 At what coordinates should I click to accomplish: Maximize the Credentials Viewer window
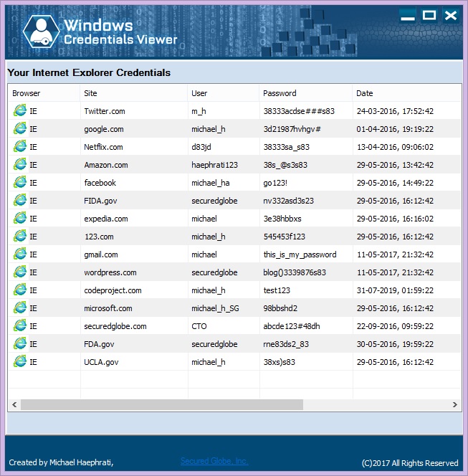point(429,15)
